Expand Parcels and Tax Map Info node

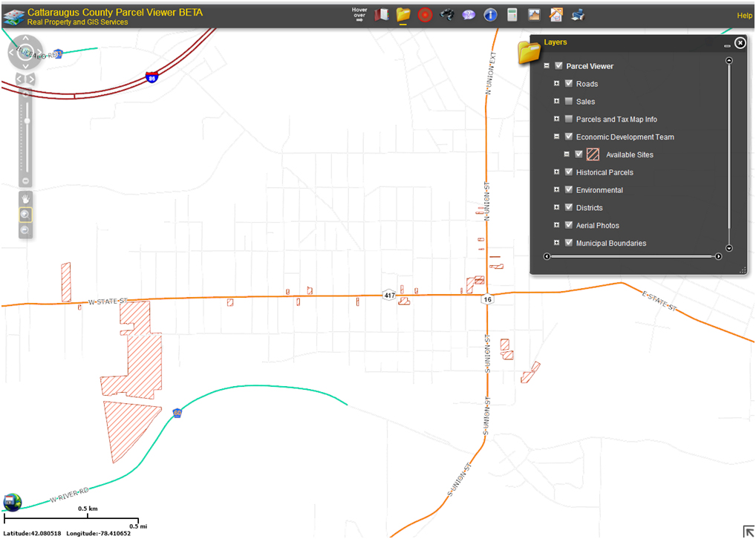(x=557, y=119)
